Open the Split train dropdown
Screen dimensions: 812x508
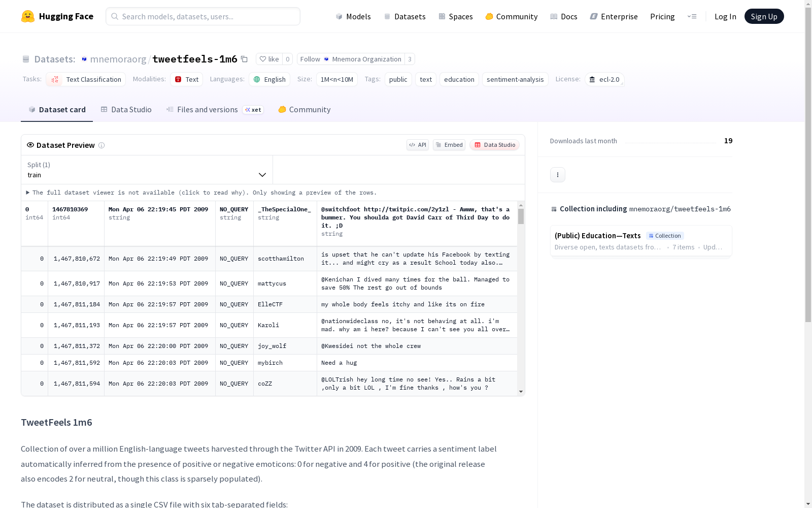(147, 170)
